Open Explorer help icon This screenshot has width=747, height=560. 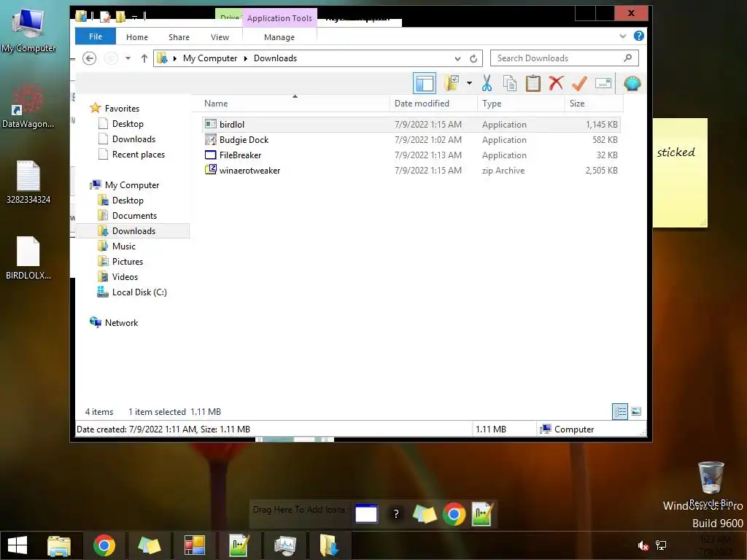point(639,36)
